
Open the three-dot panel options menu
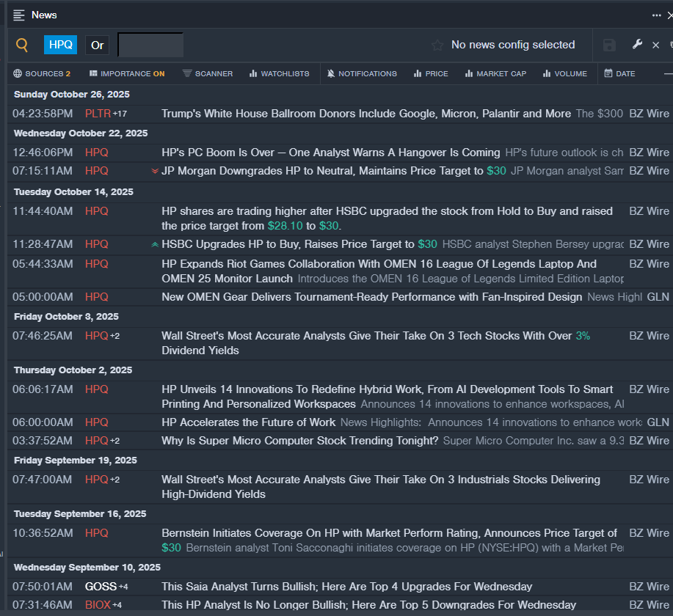point(656,15)
